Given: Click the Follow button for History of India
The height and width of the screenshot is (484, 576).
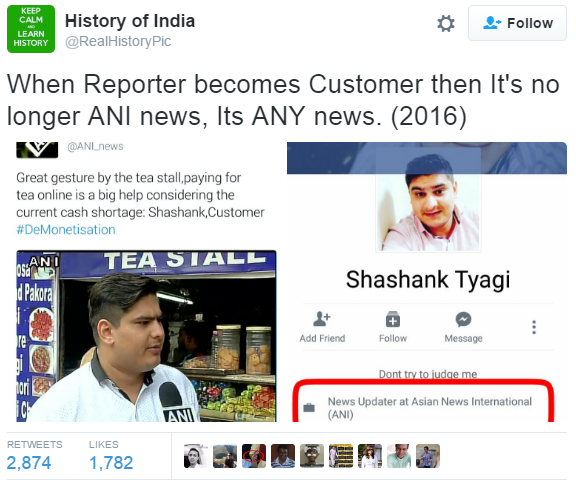Looking at the screenshot, I should (x=517, y=23).
